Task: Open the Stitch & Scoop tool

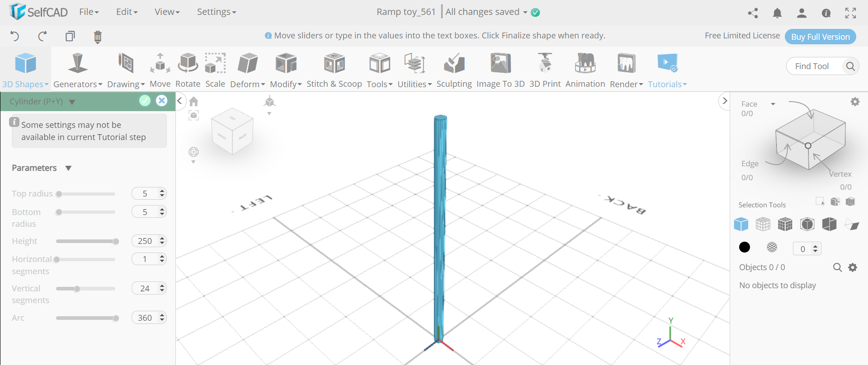Action: (x=334, y=64)
